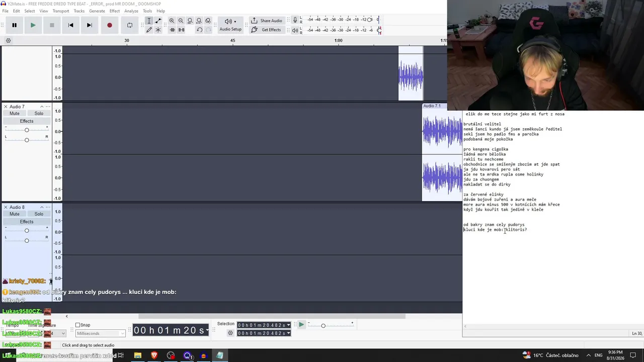Open the Audio Setup dropdown

click(x=230, y=25)
